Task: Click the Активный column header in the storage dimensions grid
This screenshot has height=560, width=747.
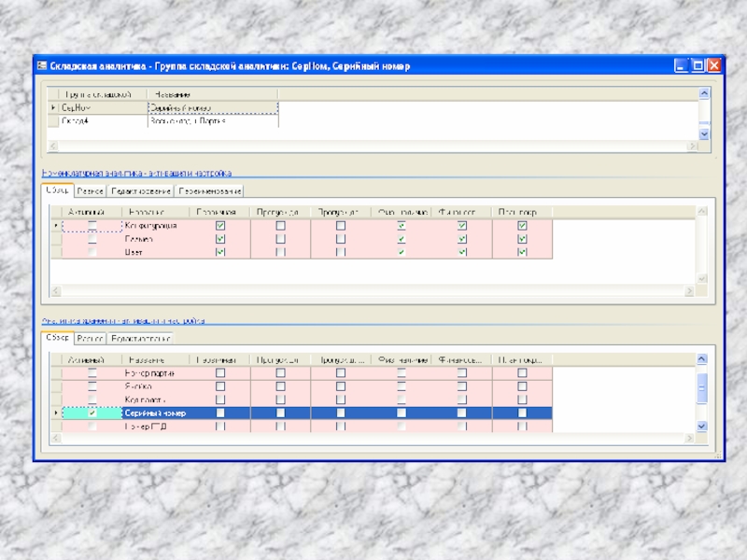Action: [92, 359]
